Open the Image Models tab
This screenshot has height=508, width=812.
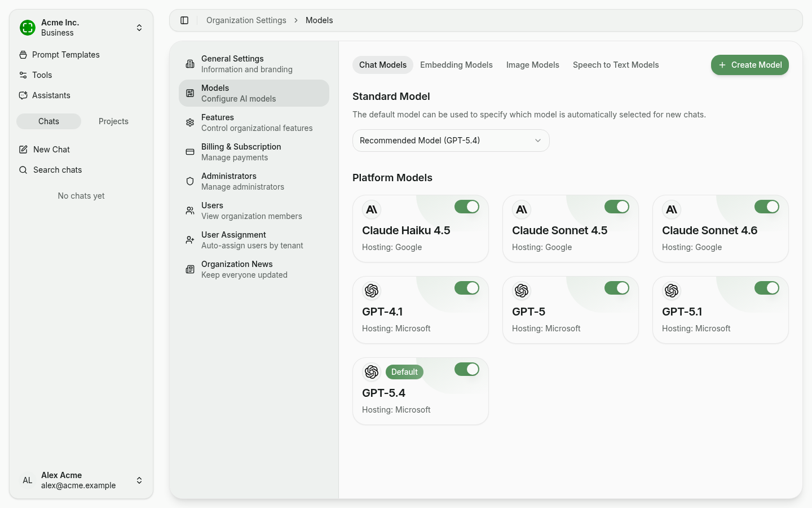[533, 65]
